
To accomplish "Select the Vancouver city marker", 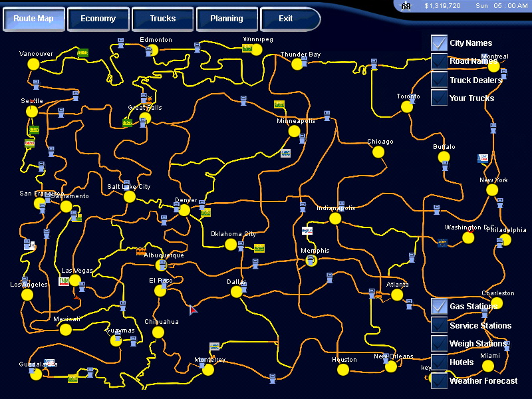I will 33,64.
